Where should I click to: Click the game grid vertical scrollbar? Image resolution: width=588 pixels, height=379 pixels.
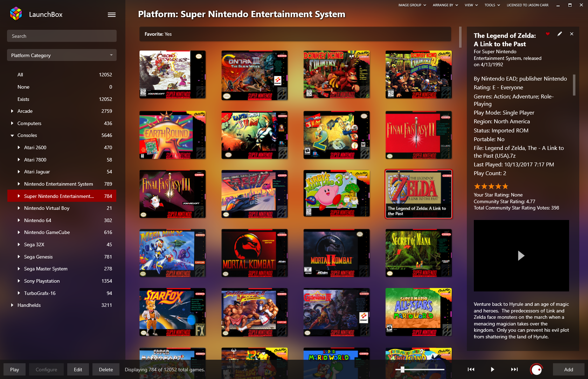[x=460, y=37]
